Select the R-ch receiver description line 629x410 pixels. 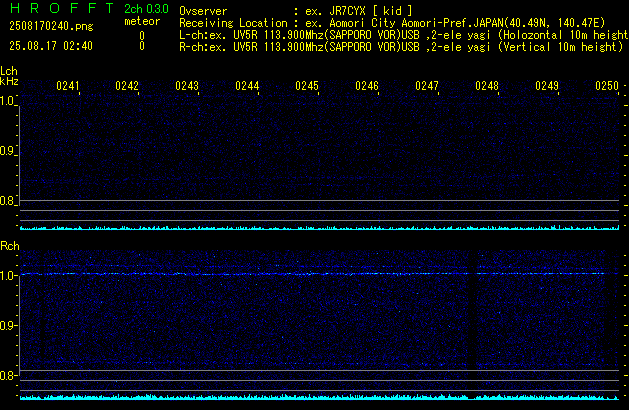(401, 47)
